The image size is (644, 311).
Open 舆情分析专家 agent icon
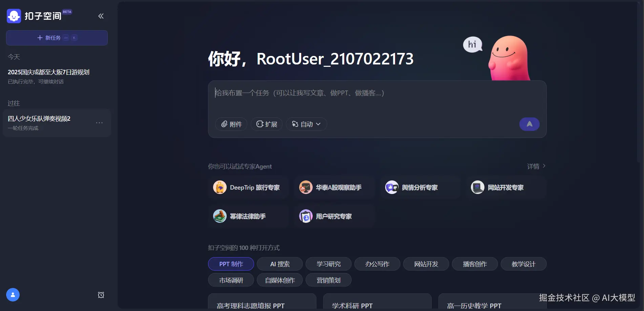(x=392, y=187)
